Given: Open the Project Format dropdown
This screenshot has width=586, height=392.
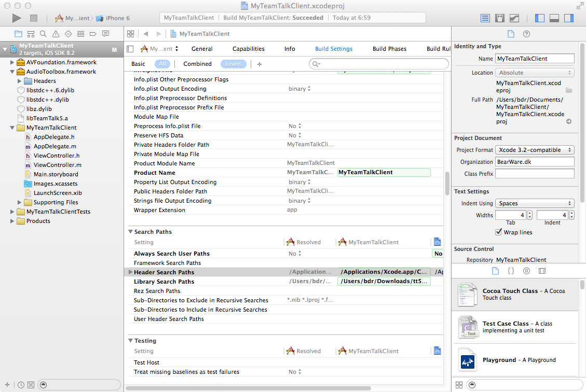Looking at the screenshot, I should coord(535,150).
